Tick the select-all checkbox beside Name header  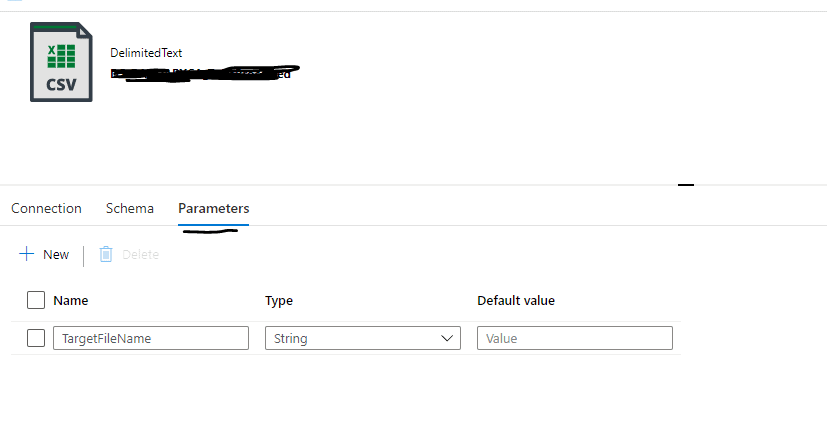point(36,300)
